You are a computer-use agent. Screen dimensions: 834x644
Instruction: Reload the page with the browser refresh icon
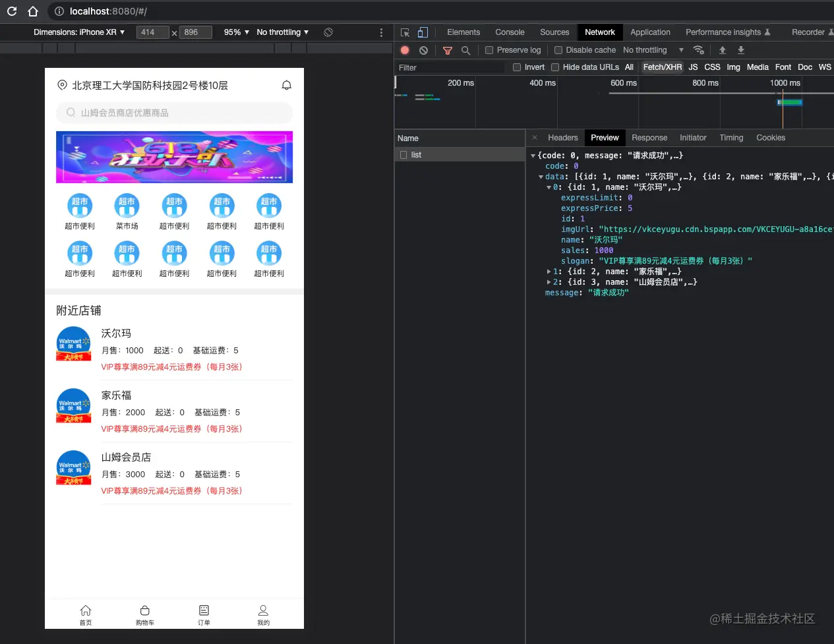(11, 11)
